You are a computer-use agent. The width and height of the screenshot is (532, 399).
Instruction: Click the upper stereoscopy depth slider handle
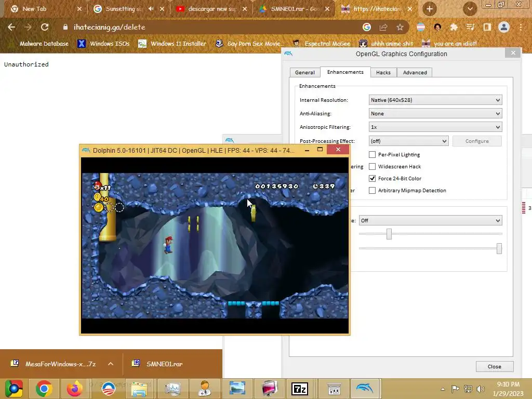pos(389,234)
